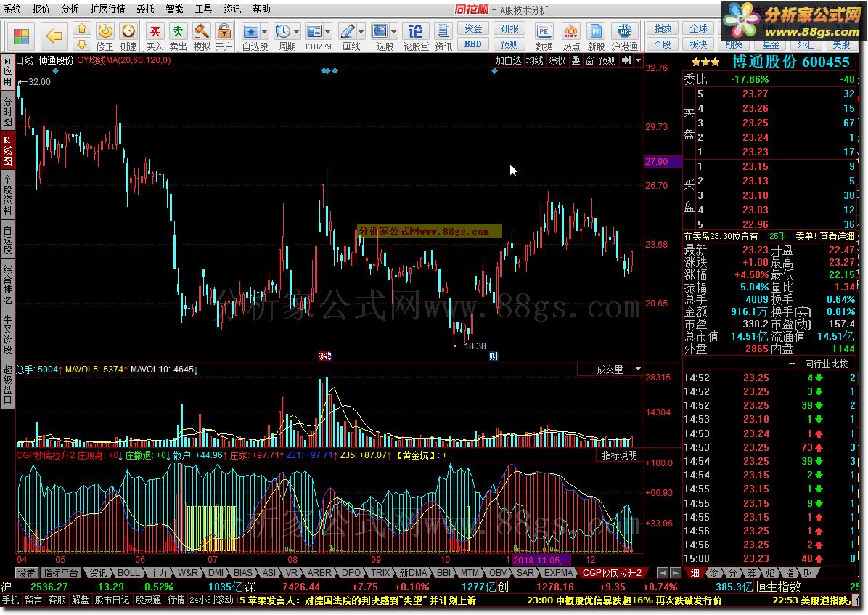This screenshot has height=615, width=868.
Task: Open the 帮助 menu
Action: [261, 9]
